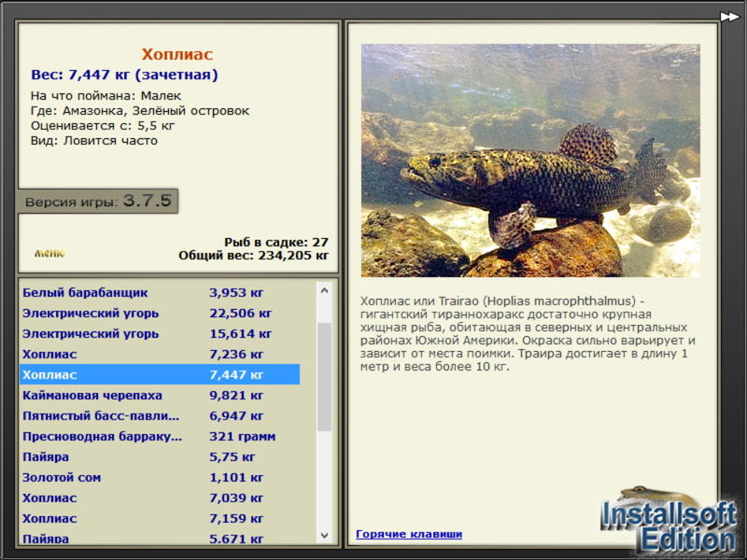Image resolution: width=747 pixels, height=560 pixels.
Task: Click Где: Амазонка, Зелёный островок line
Action: pyautogui.click(x=139, y=111)
